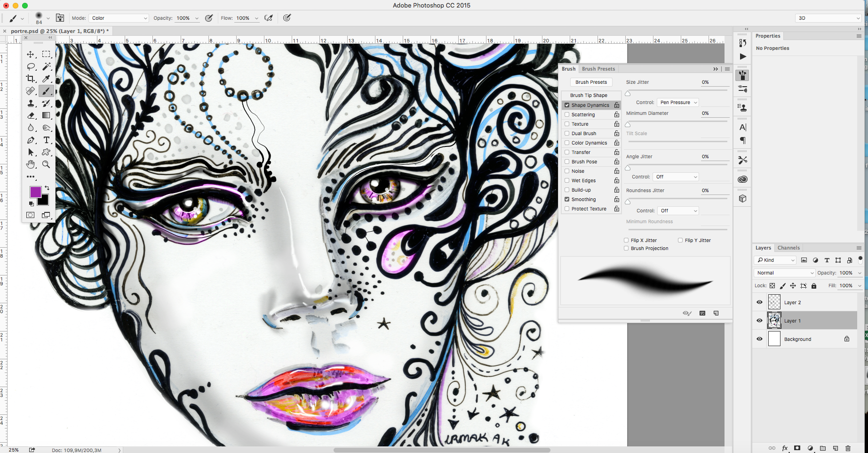This screenshot has width=868, height=453.
Task: Check the Brush Projection option
Action: pyautogui.click(x=626, y=248)
